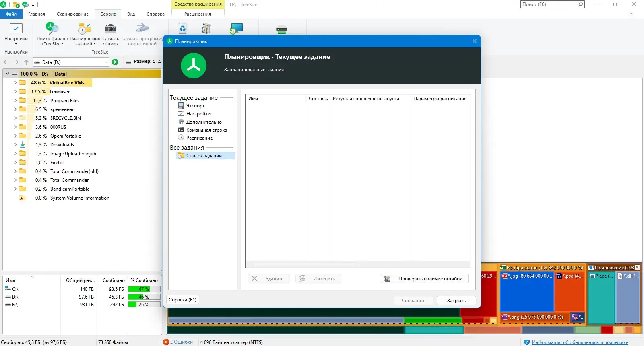Click the Сделать программу портативной USB icon
The height and width of the screenshot is (346, 644).
(142, 28)
